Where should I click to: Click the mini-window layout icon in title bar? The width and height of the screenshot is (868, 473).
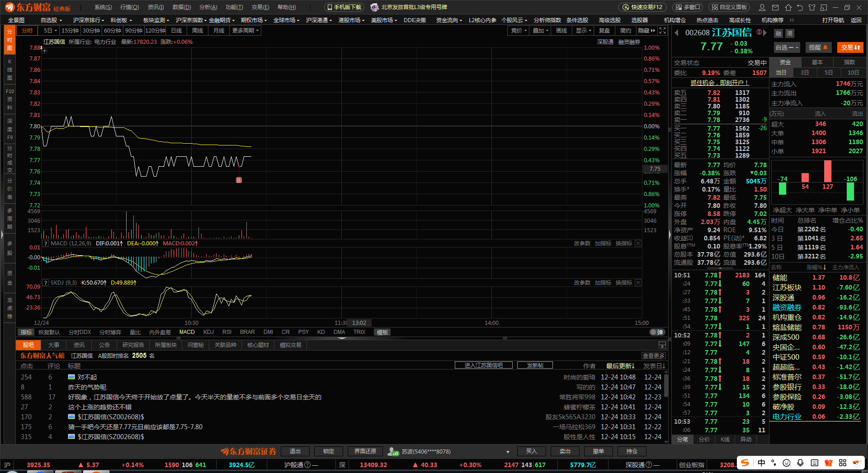click(824, 7)
